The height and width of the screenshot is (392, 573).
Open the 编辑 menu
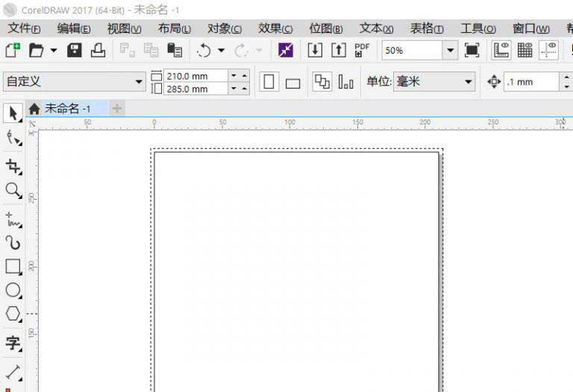(x=74, y=28)
